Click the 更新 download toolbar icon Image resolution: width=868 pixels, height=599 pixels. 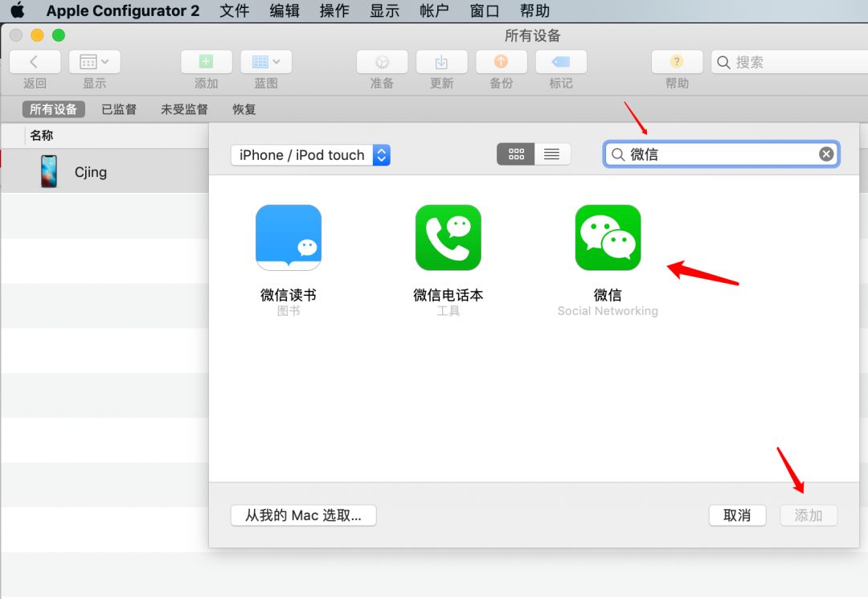point(442,61)
